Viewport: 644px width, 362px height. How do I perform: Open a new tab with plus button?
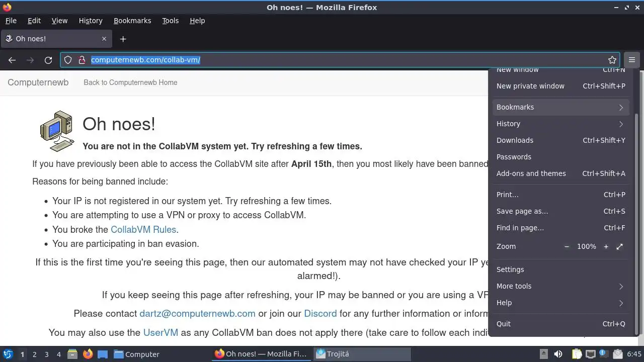pos(123,39)
